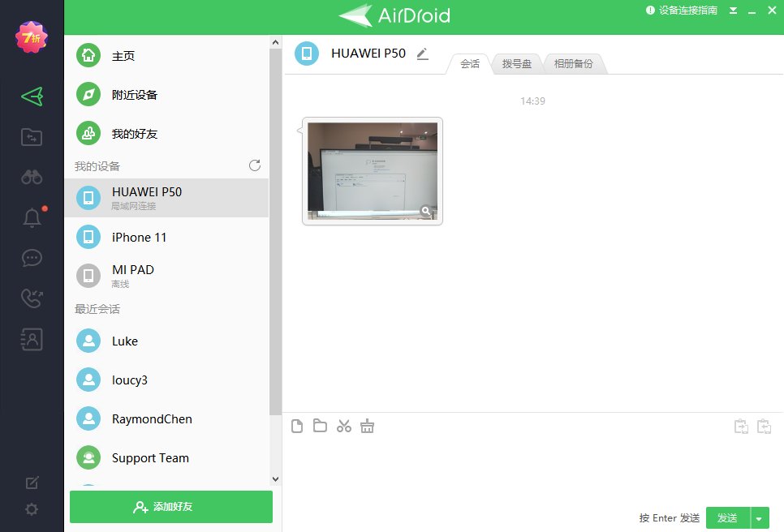
Task: Open the file transfer sidebar icon
Action: (x=32, y=136)
